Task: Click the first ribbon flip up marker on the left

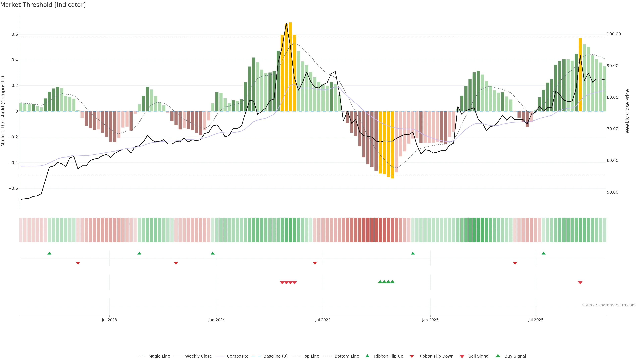Action: (49, 253)
